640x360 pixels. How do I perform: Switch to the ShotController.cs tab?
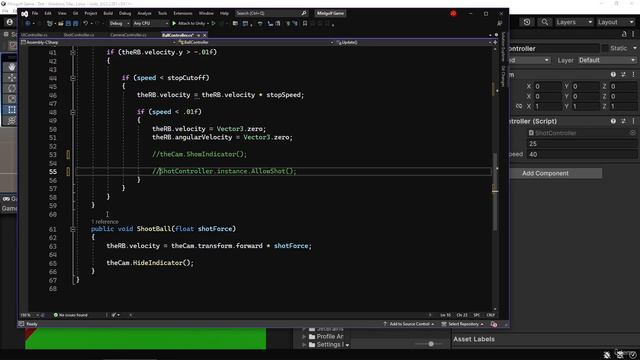tap(79, 35)
